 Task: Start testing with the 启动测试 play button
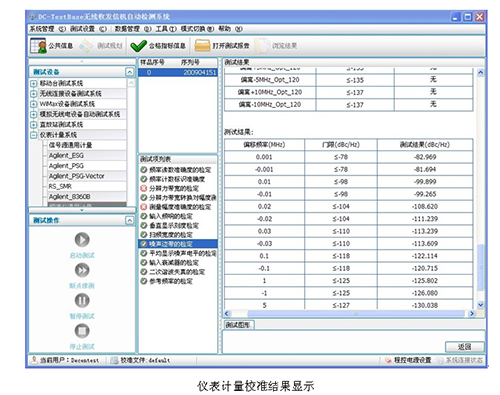82,239
